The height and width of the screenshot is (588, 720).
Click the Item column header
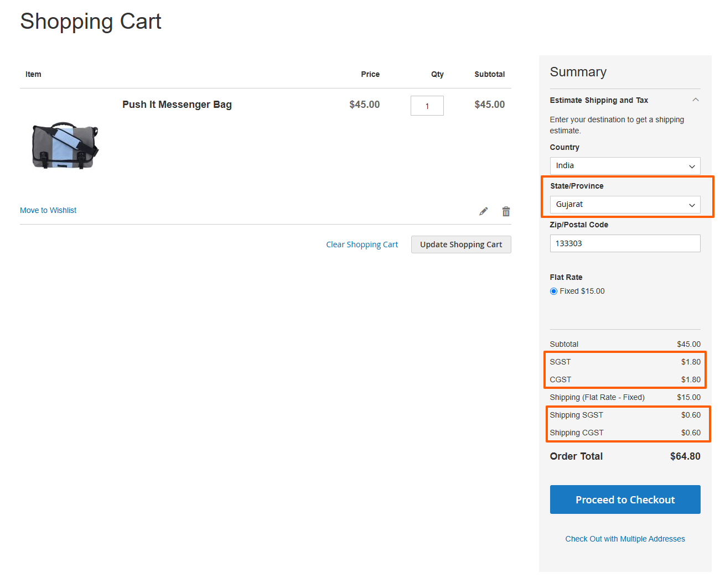point(33,74)
